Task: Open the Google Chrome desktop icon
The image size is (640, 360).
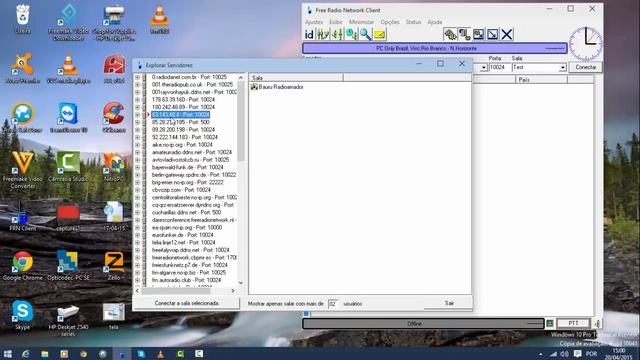Action: 22,266
